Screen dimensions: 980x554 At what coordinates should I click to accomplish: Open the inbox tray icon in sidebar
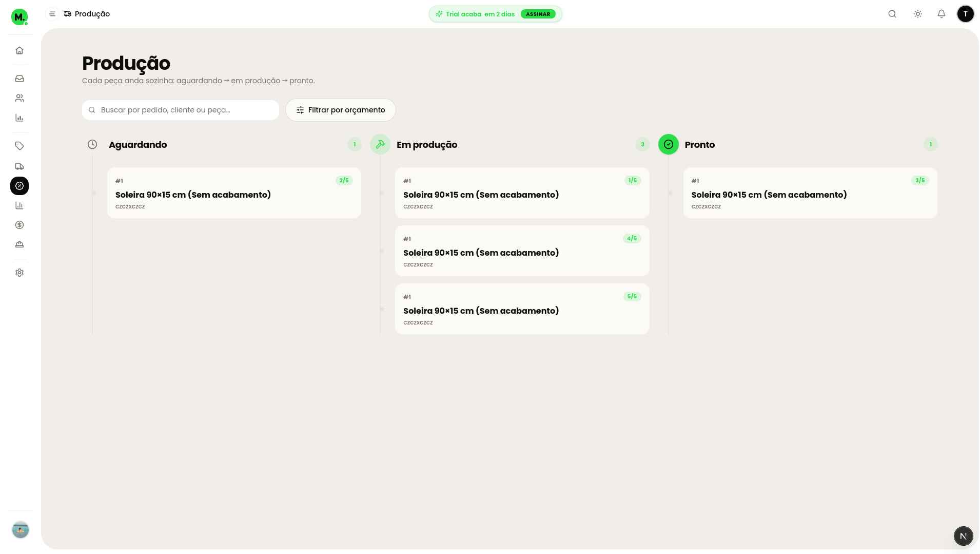19,79
